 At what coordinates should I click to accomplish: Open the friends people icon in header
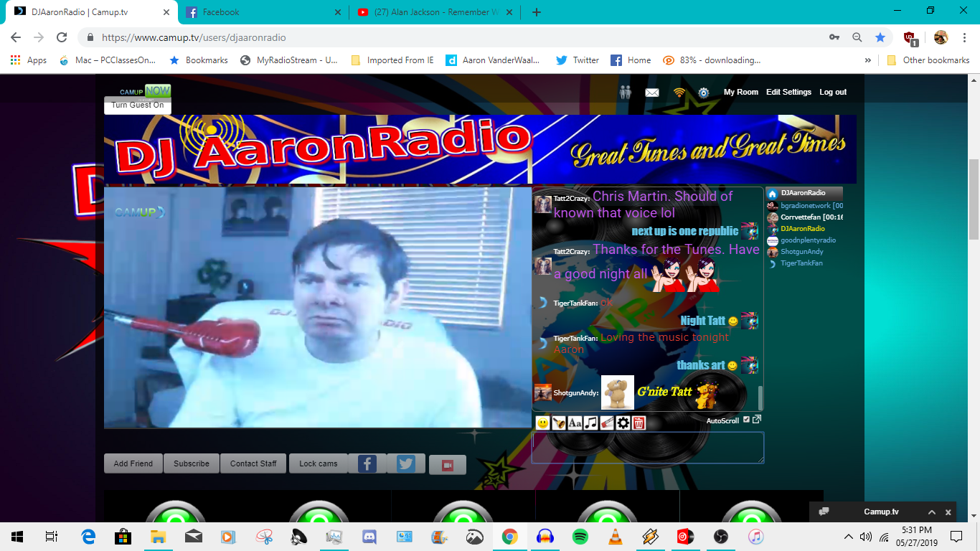626,93
